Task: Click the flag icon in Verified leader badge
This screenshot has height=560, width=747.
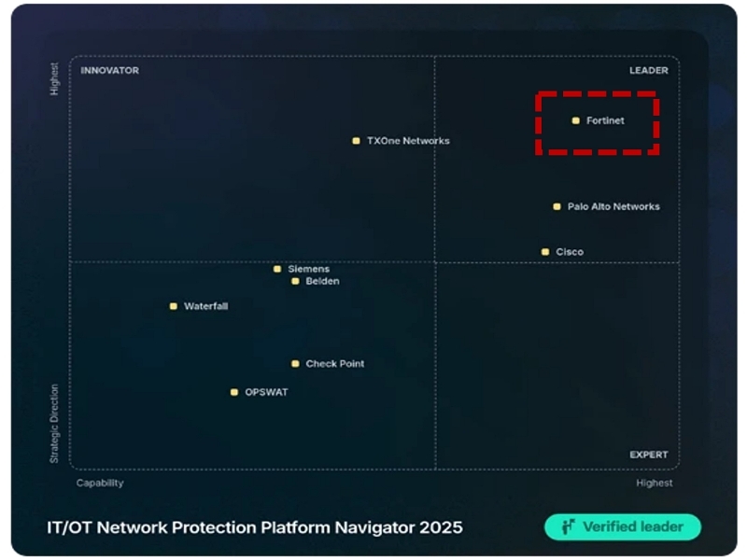Action: 568,526
